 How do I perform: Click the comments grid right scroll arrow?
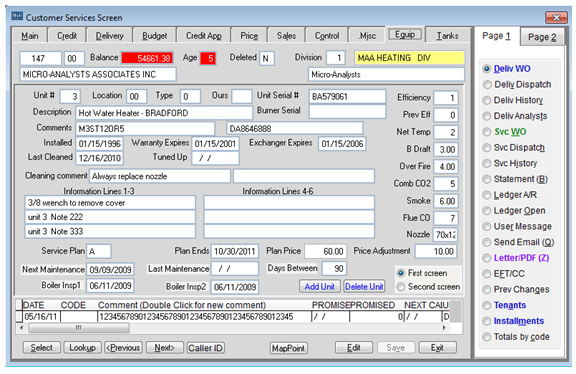444,327
